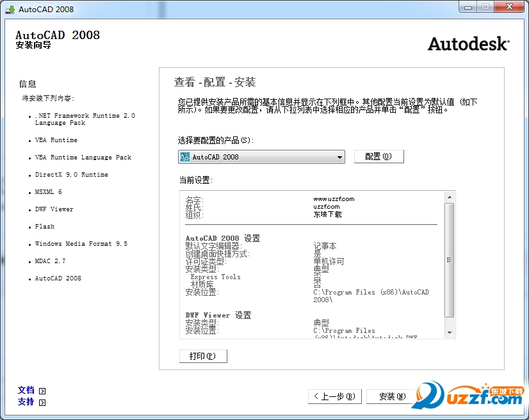
Task: Click the 'DWF Viewer 设置' heading
Action: (x=218, y=316)
